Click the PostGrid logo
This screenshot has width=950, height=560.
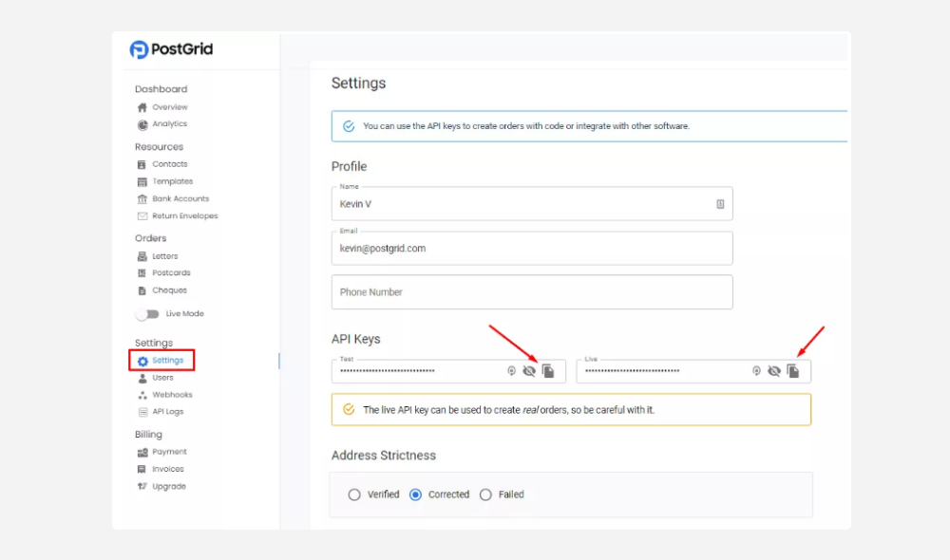(x=172, y=49)
